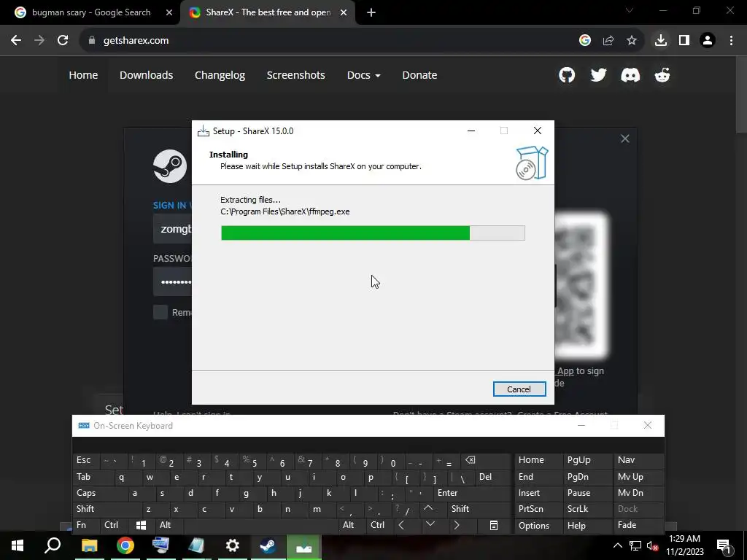This screenshot has width=747, height=560.
Task: View site information lock icon
Action: (x=92, y=41)
